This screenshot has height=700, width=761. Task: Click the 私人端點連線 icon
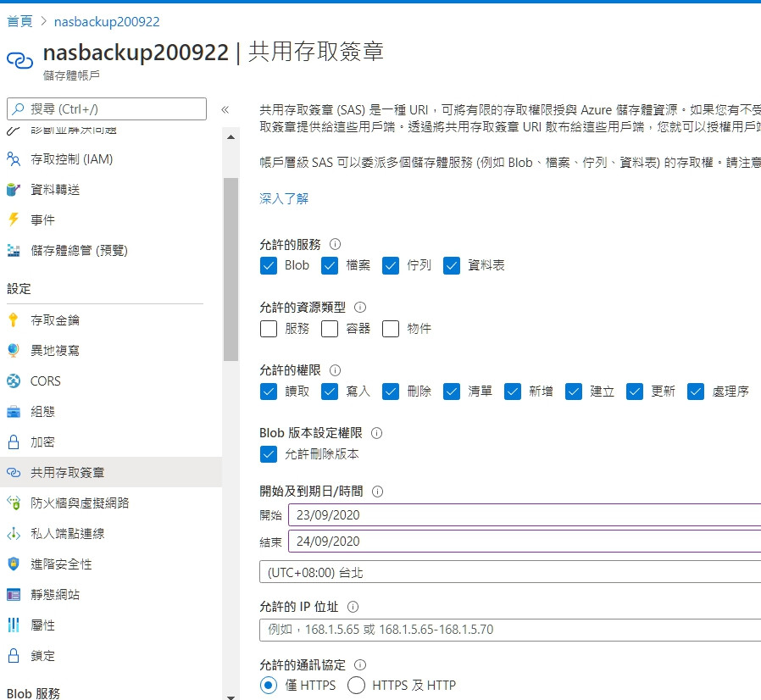[14, 534]
